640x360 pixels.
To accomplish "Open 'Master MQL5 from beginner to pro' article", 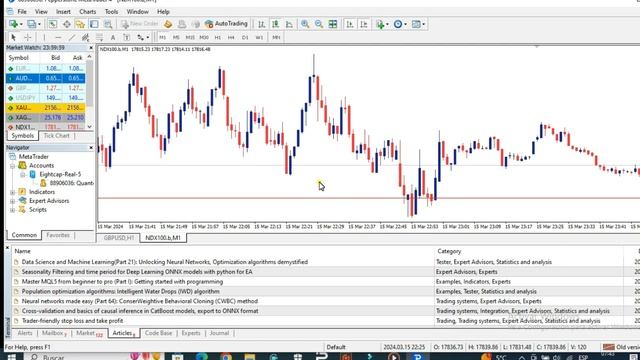I will coord(122,282).
